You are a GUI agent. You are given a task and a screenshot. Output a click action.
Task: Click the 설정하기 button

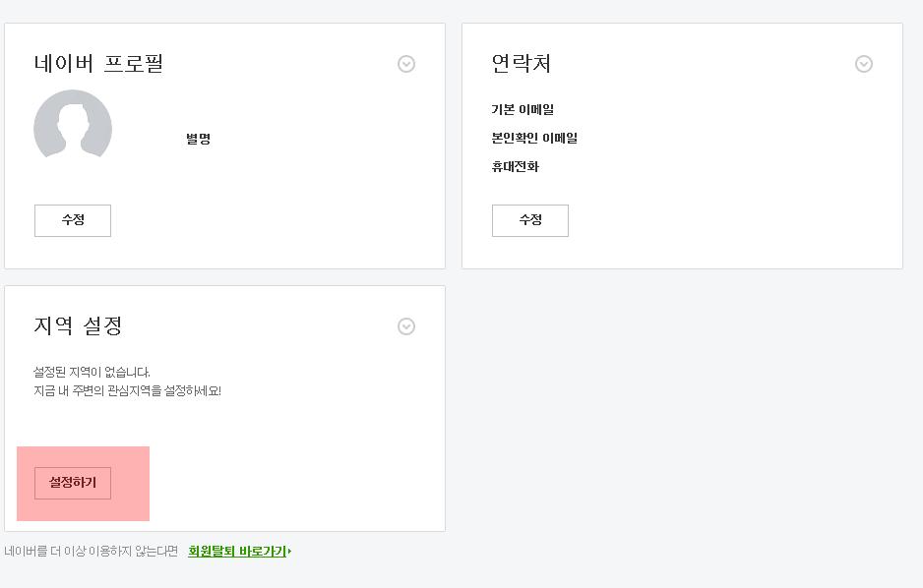click(73, 483)
